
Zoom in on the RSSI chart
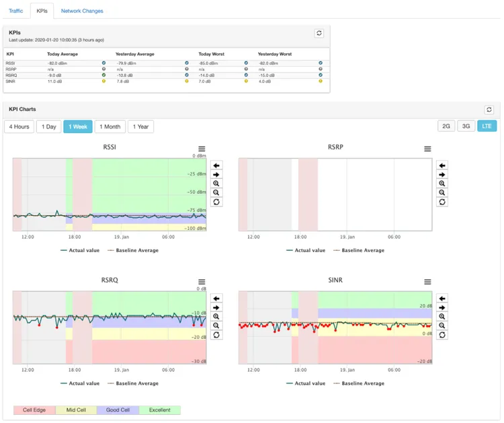click(216, 184)
